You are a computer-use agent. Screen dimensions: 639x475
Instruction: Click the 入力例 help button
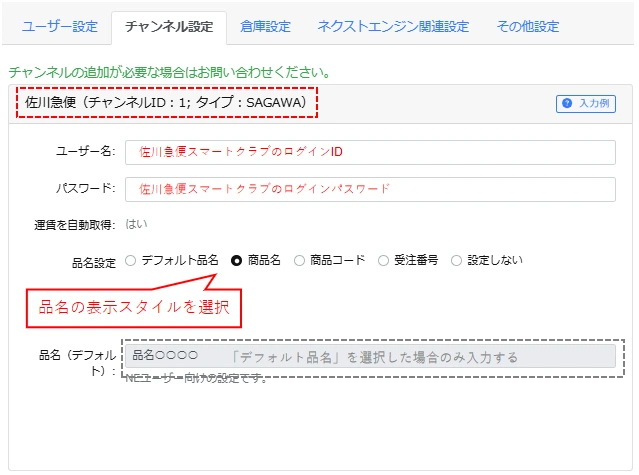tap(586, 103)
